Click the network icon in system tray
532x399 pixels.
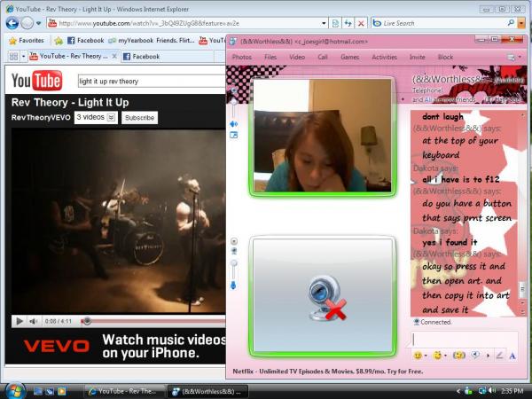[481, 391]
